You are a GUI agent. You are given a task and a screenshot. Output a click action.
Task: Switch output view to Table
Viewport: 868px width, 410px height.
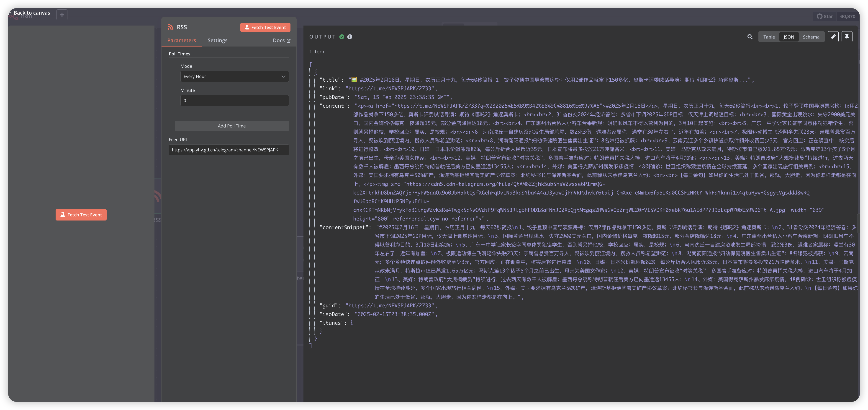tap(769, 37)
